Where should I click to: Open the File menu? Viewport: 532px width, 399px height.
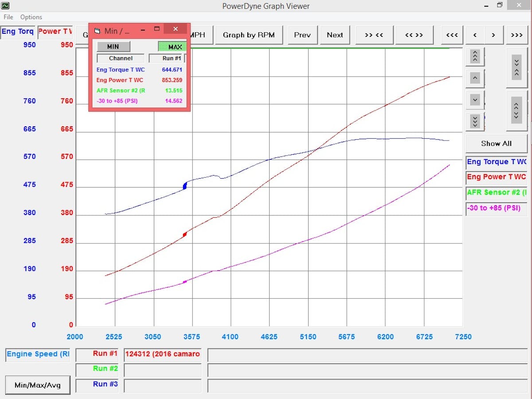[x=8, y=17]
